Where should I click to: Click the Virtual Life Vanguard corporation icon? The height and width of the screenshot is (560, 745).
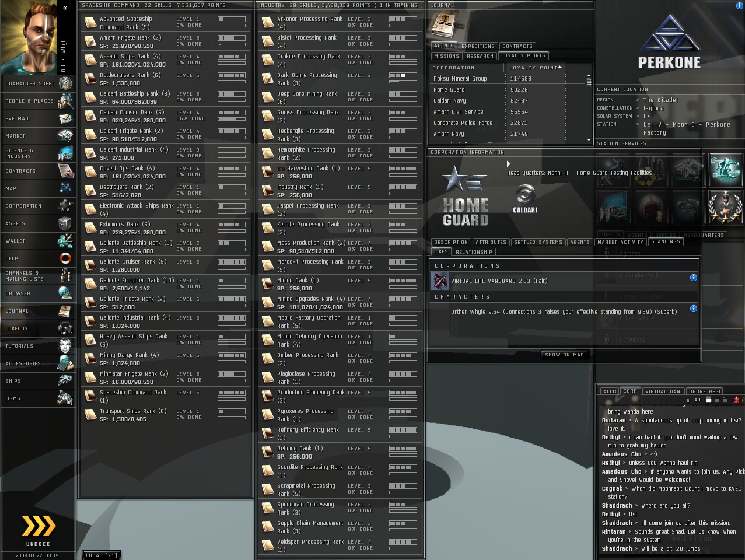[x=440, y=281]
